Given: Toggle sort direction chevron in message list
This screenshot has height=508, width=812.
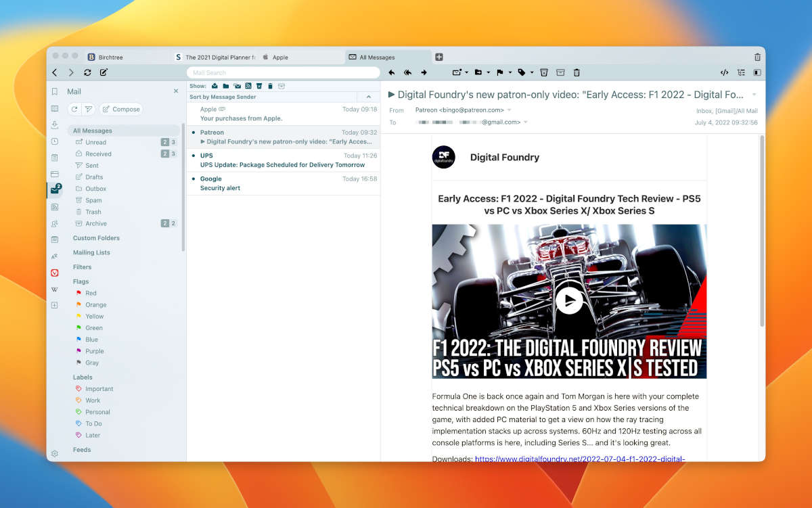Looking at the screenshot, I should click(x=368, y=97).
